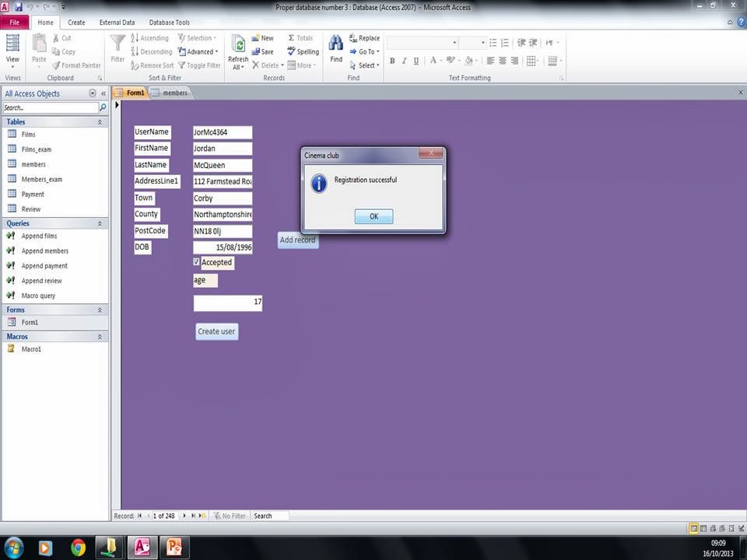747x560 pixels.
Task: Click Save record in ribbon
Action: tap(262, 51)
